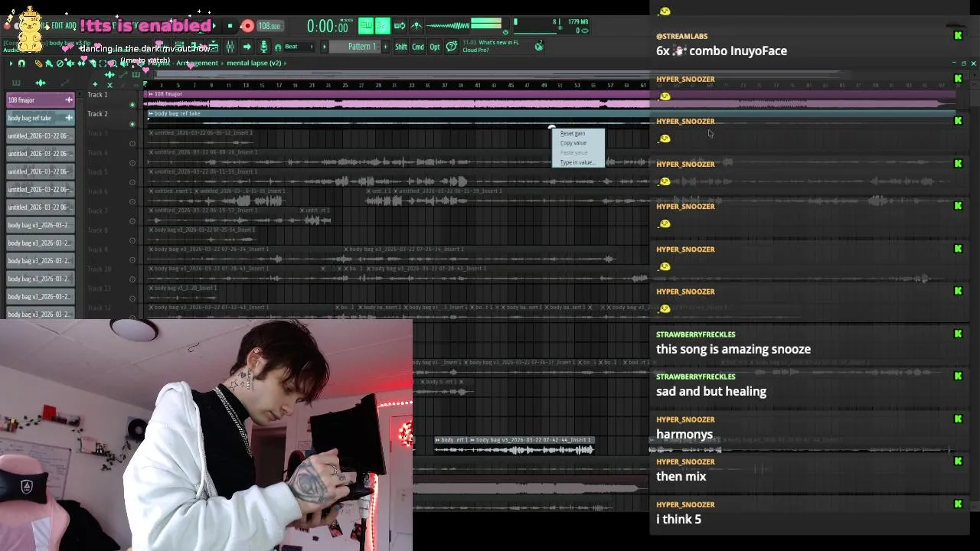Viewport: 980px width, 551px height.
Task: Open 108 fmajor clip menu arrow
Action: [x=151, y=94]
